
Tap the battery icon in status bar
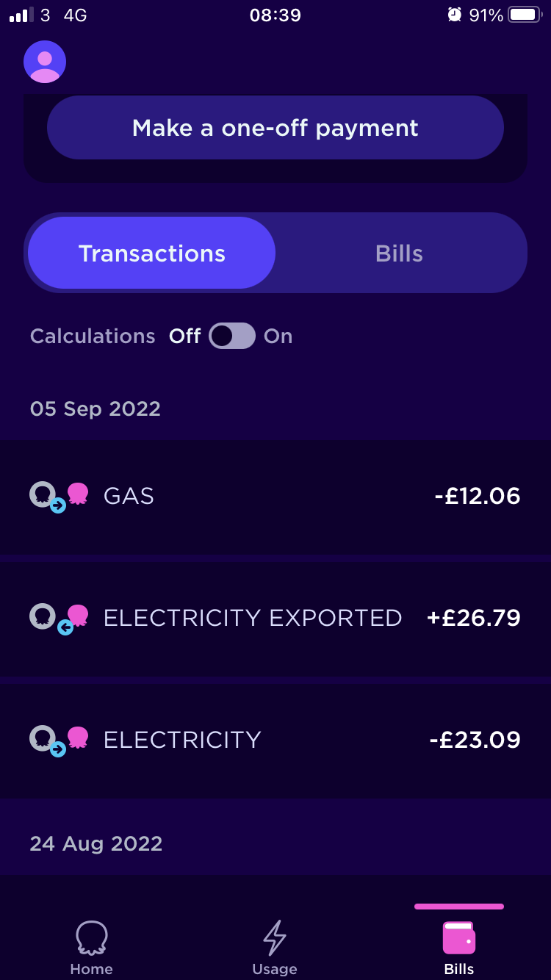[x=525, y=15]
